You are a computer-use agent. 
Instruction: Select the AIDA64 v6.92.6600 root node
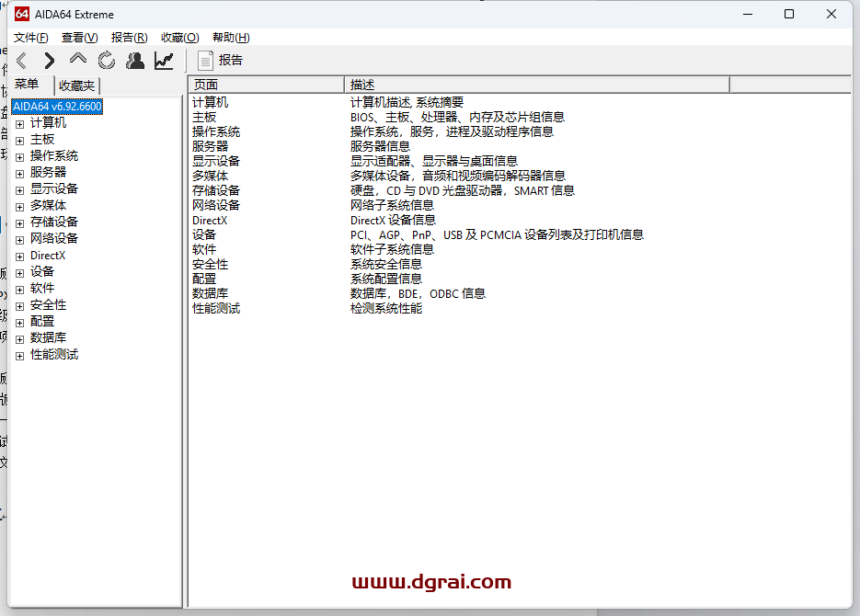[x=58, y=107]
